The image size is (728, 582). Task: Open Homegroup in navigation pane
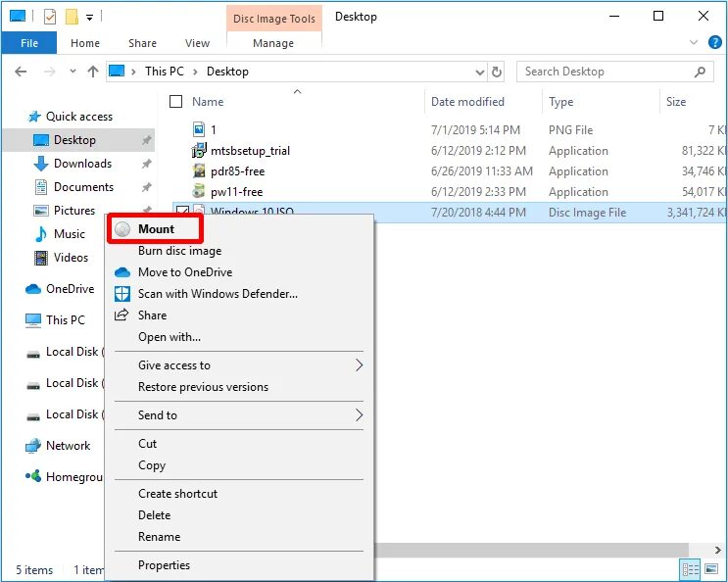(x=73, y=476)
